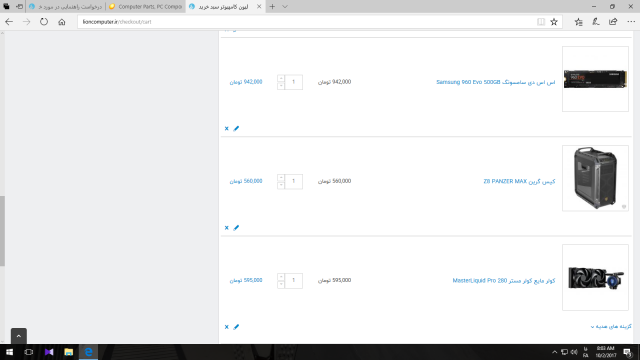The image size is (640, 360).
Task: Expand gift options for MasterLiquid cooler
Action: 611,327
